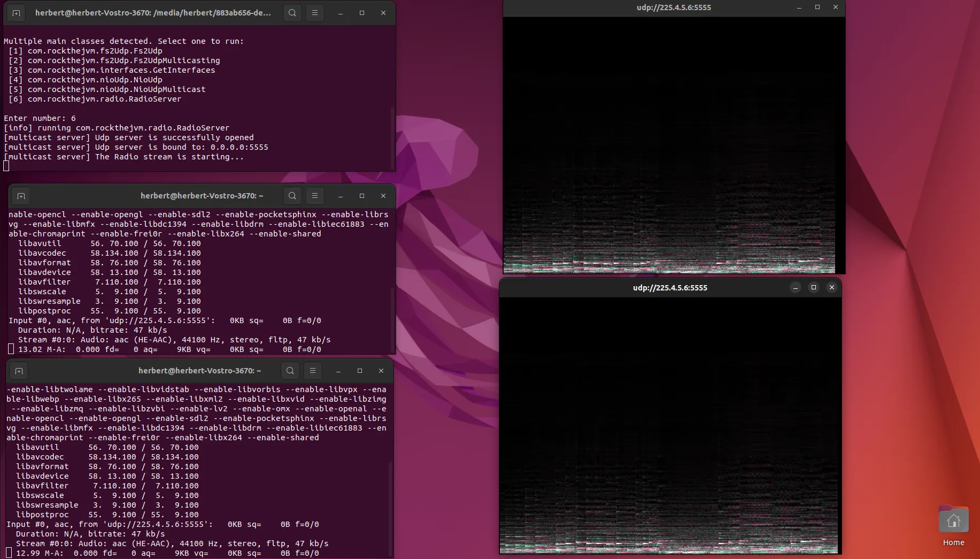Maximize the top udp://225.4.5.6:5555 stream window
The height and width of the screenshot is (559, 980).
817,7
